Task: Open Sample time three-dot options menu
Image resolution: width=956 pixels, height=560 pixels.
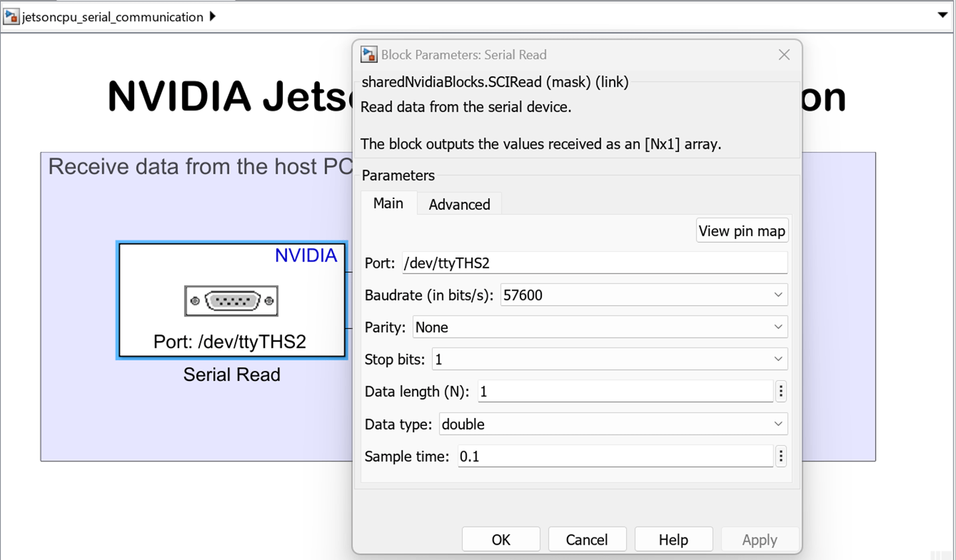Action: pyautogui.click(x=781, y=456)
